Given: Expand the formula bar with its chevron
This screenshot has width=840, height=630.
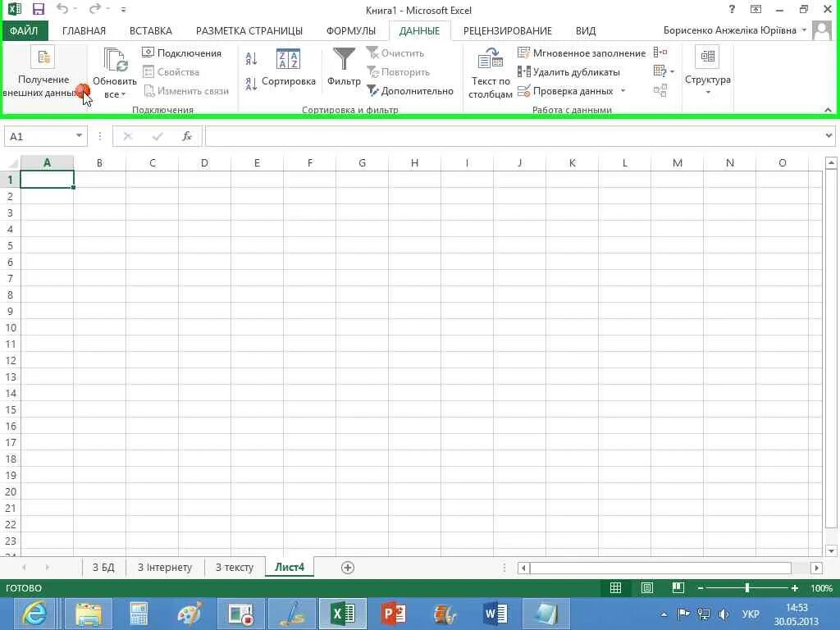Looking at the screenshot, I should pyautogui.click(x=829, y=136).
